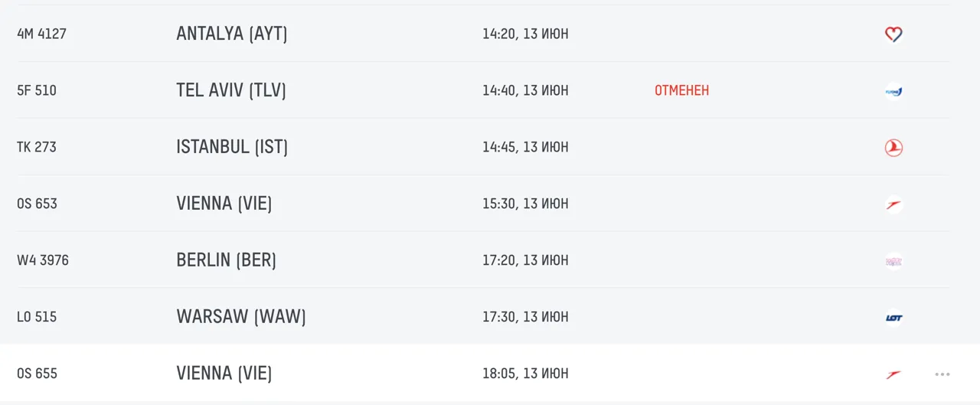Select the WARSAW (WAW) destination
This screenshot has width=980, height=405.
pos(241,316)
